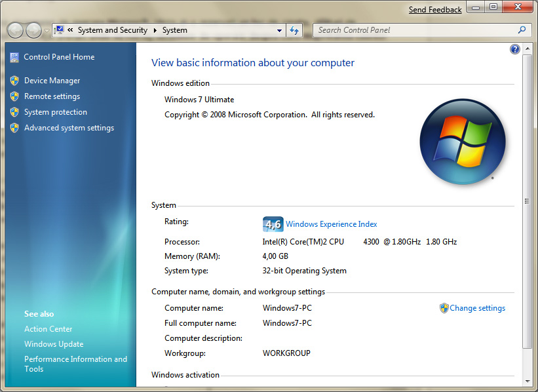Click shield icon next to Change settings
538x392 pixels.
click(444, 308)
